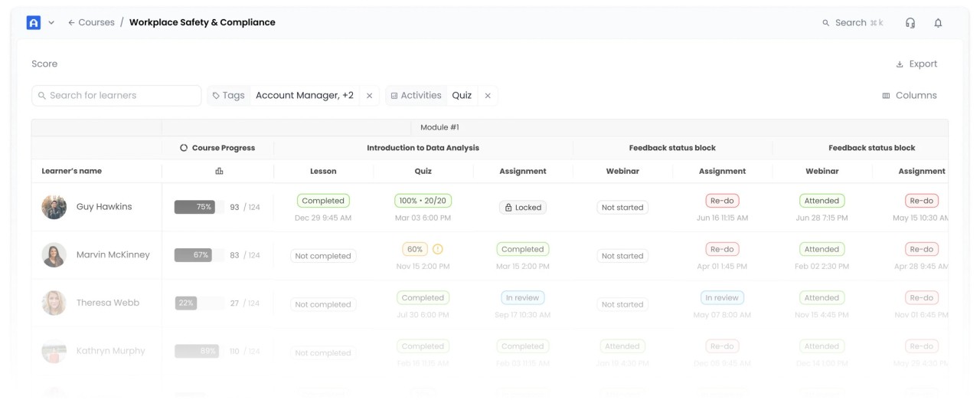
Task: Open the Tags filter dropdown
Action: point(229,96)
